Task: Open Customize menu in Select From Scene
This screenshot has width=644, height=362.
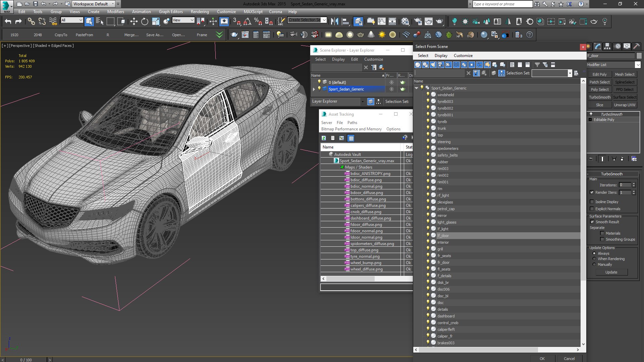Action: pos(463,56)
